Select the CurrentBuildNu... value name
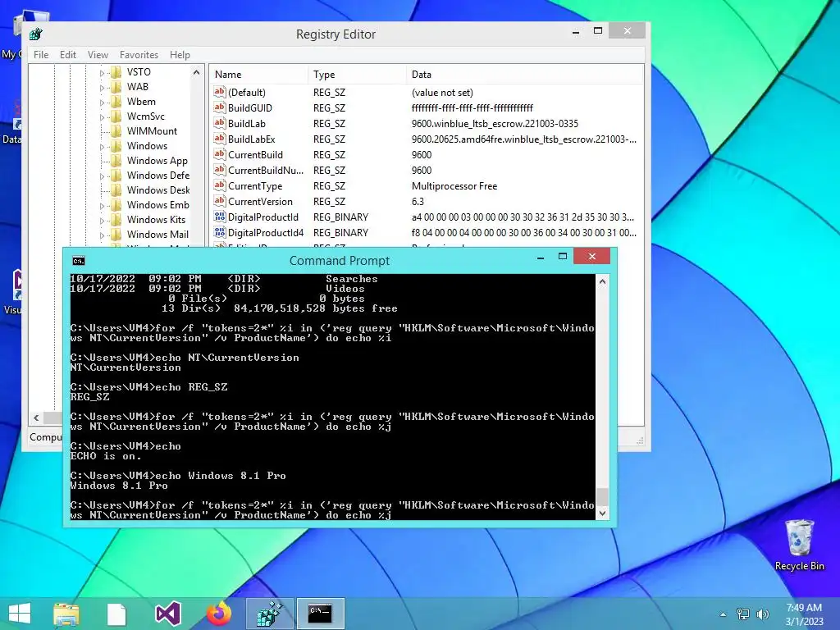840x630 pixels. coord(266,171)
